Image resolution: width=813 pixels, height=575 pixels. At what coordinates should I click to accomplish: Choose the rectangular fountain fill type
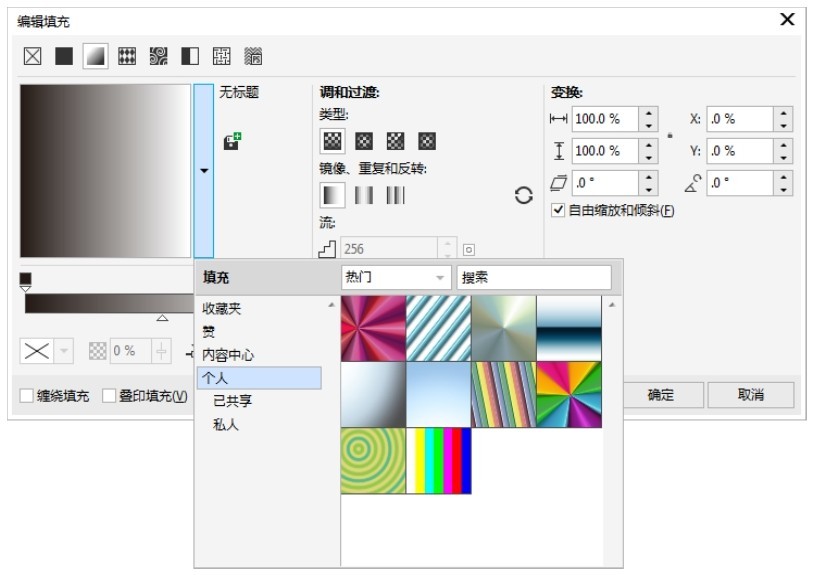[x=427, y=141]
